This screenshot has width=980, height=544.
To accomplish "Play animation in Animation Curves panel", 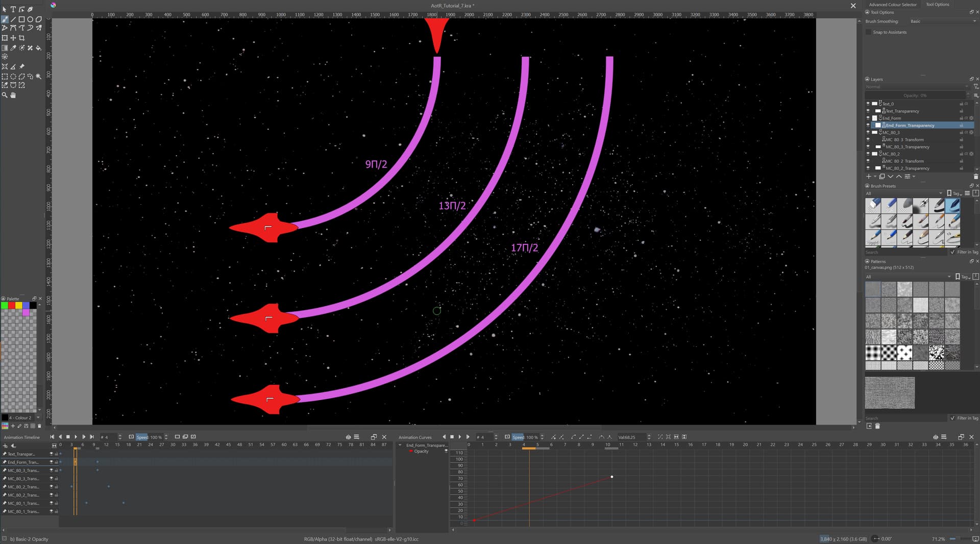I will point(460,437).
